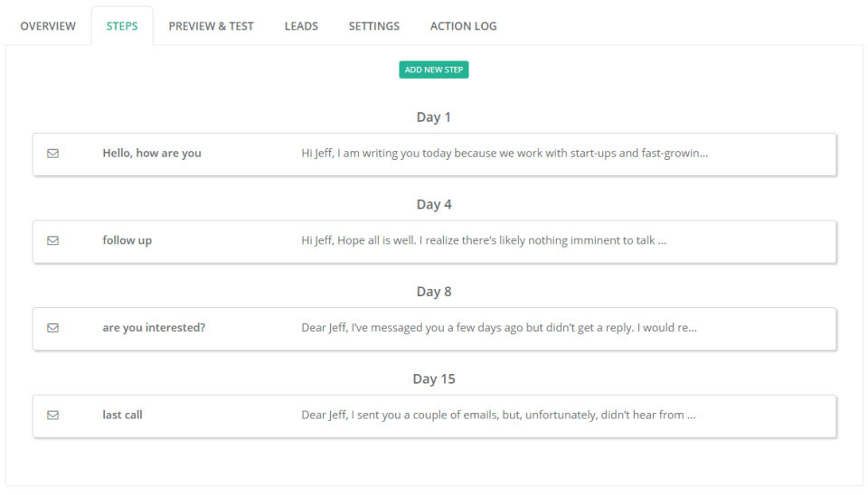Screen dimensions: 868x495
Task: Open the Settings tab
Action: 373,26
